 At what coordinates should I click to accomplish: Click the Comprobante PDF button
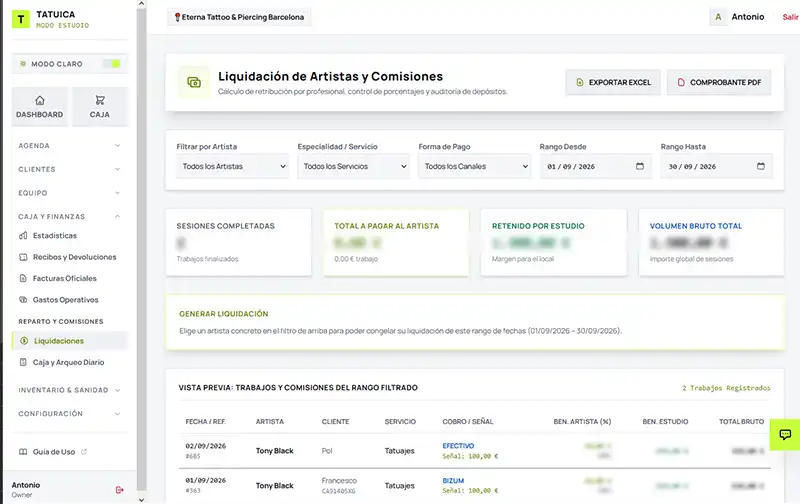point(719,82)
